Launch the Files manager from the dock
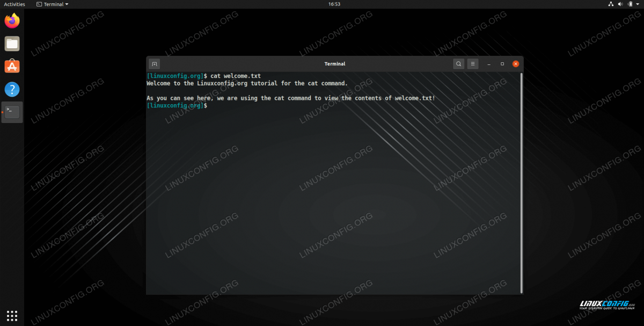The height and width of the screenshot is (326, 644). point(12,44)
